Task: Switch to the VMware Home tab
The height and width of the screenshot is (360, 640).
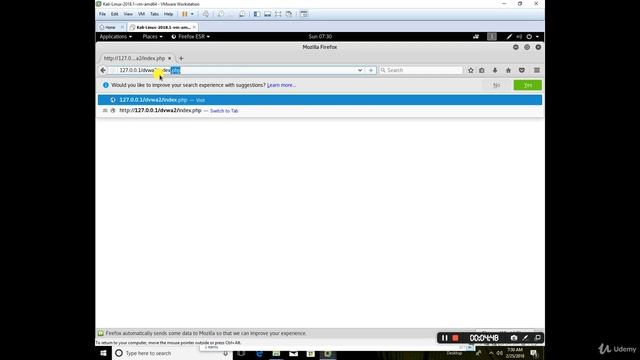Action: (111, 27)
